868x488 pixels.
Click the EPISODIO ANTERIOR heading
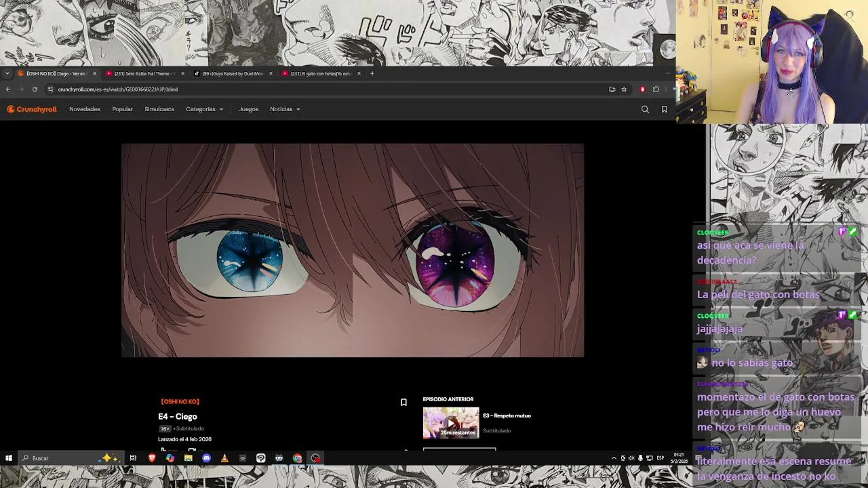tap(448, 399)
